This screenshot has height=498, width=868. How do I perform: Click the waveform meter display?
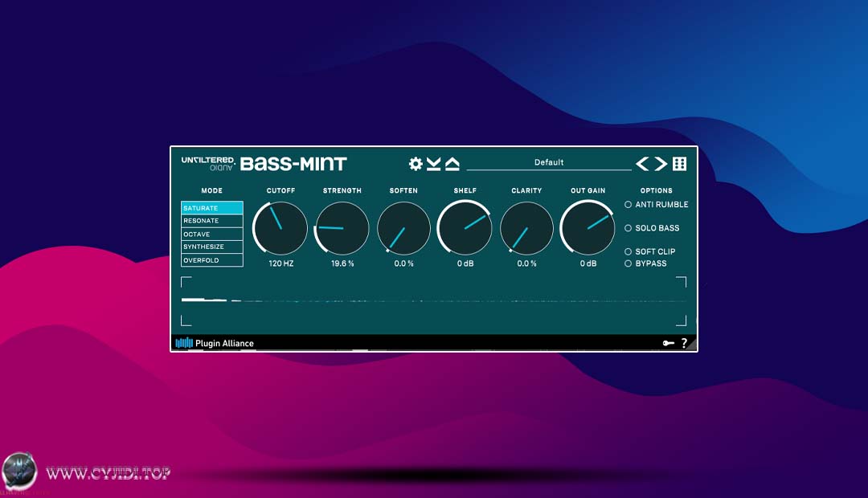click(x=433, y=301)
